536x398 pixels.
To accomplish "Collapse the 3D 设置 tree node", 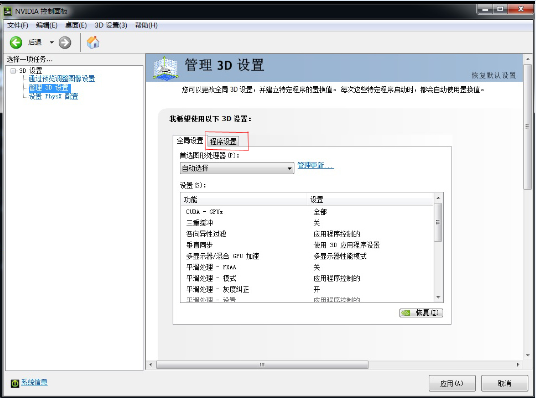I will (13, 71).
